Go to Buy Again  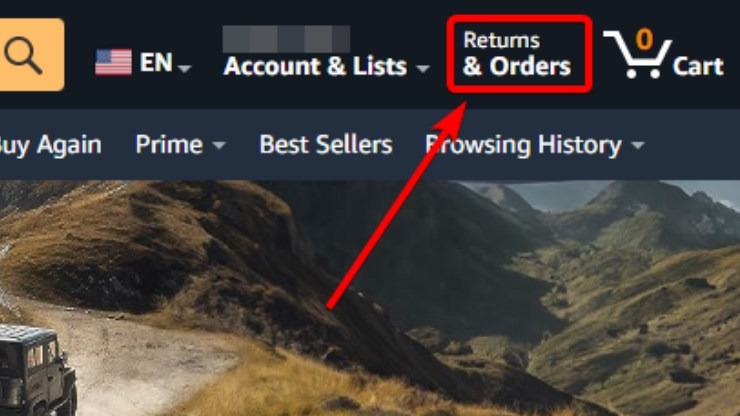pos(50,145)
